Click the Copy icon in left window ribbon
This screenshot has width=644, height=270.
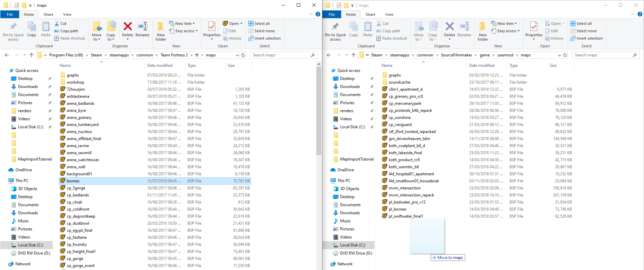(x=32, y=27)
